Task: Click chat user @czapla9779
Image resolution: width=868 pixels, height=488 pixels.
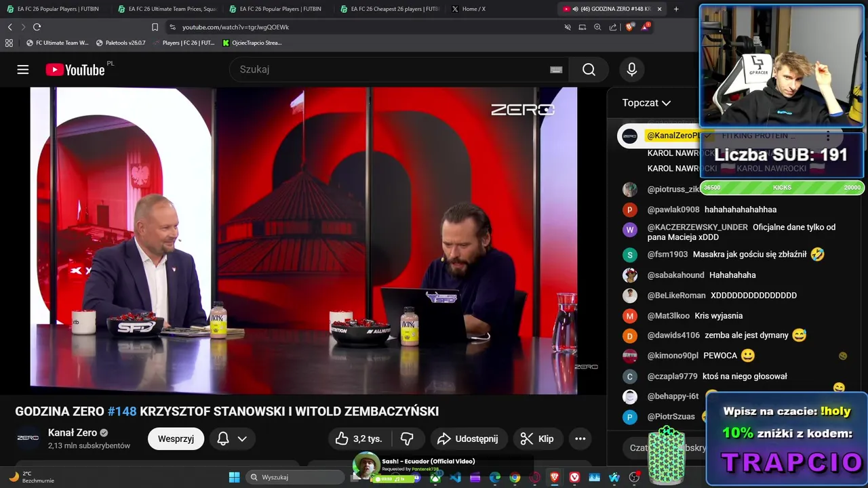Action: click(x=672, y=376)
